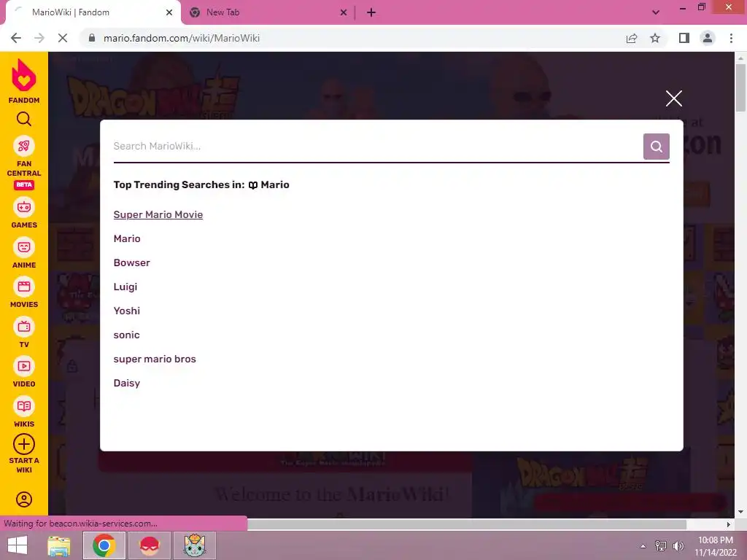Open a new tab with the plus button
Viewport: 747px width, 560px height.
371,12
